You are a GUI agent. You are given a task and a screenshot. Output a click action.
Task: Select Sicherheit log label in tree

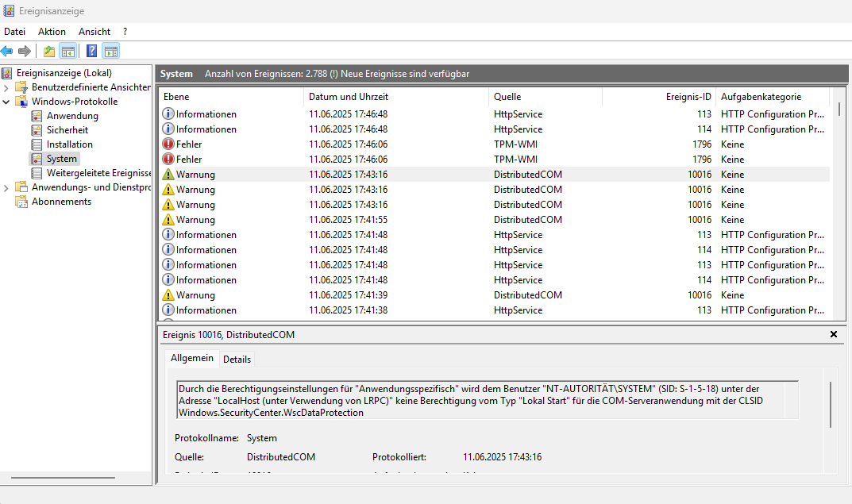click(67, 130)
